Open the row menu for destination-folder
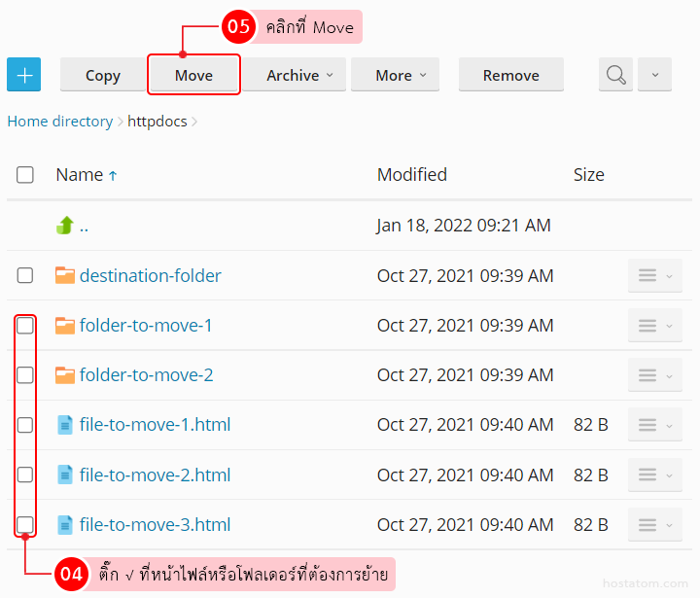The height and width of the screenshot is (598, 700). click(654, 276)
